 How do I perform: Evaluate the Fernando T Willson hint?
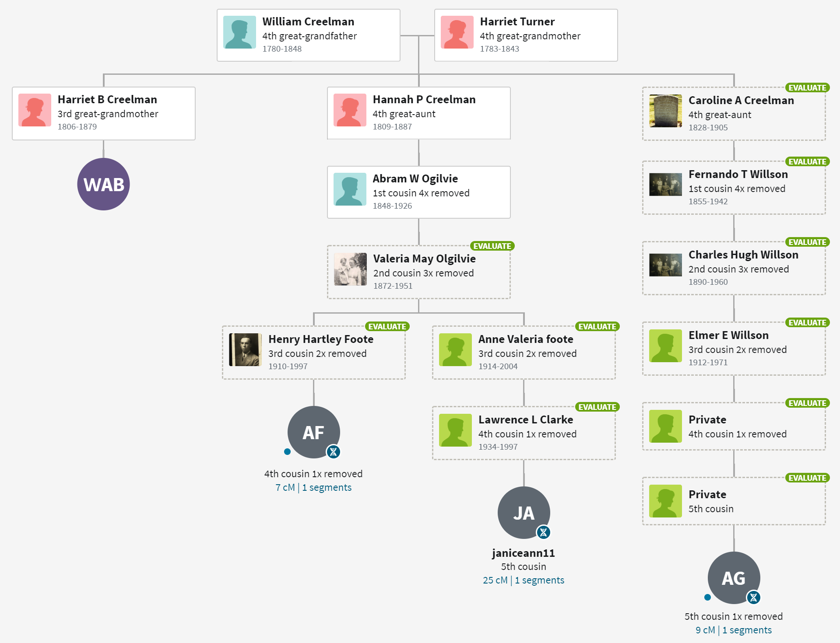pos(807,162)
